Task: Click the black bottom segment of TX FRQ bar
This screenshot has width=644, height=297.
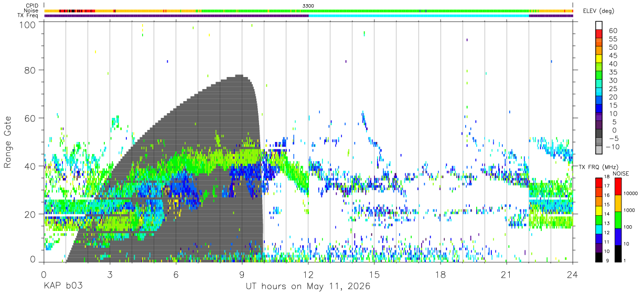Action: (x=599, y=257)
